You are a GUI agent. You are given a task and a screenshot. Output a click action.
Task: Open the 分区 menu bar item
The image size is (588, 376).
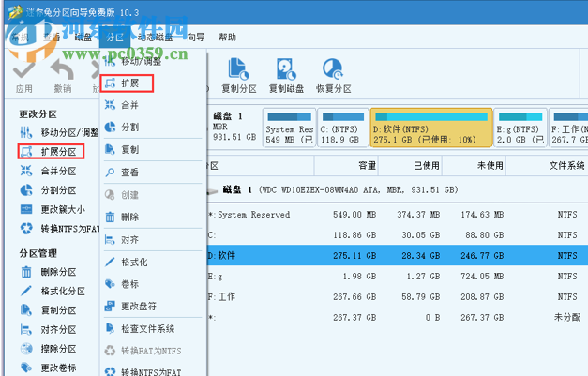point(115,38)
